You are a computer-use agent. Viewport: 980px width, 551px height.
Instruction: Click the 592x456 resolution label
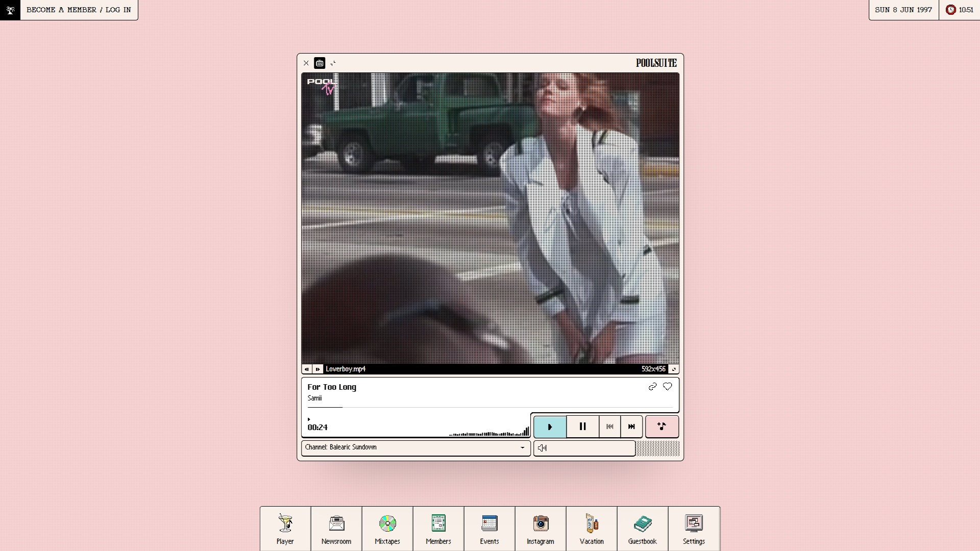653,369
